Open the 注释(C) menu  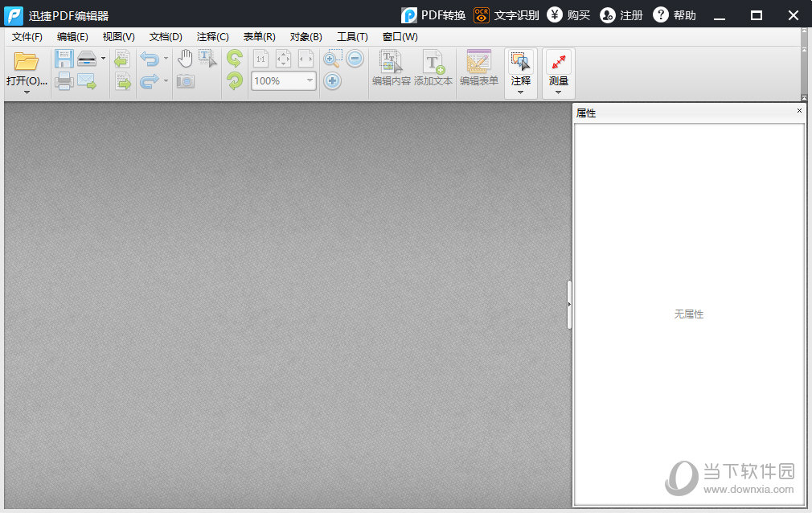[x=213, y=37]
